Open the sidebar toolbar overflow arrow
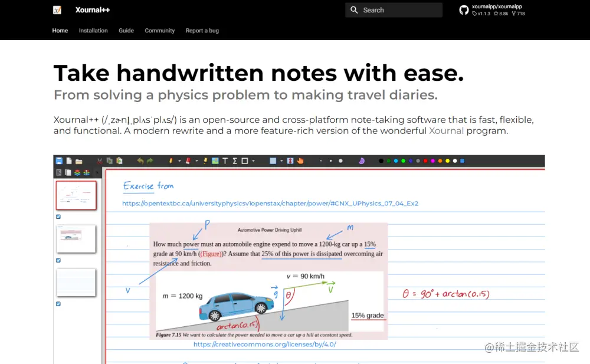 click(97, 172)
